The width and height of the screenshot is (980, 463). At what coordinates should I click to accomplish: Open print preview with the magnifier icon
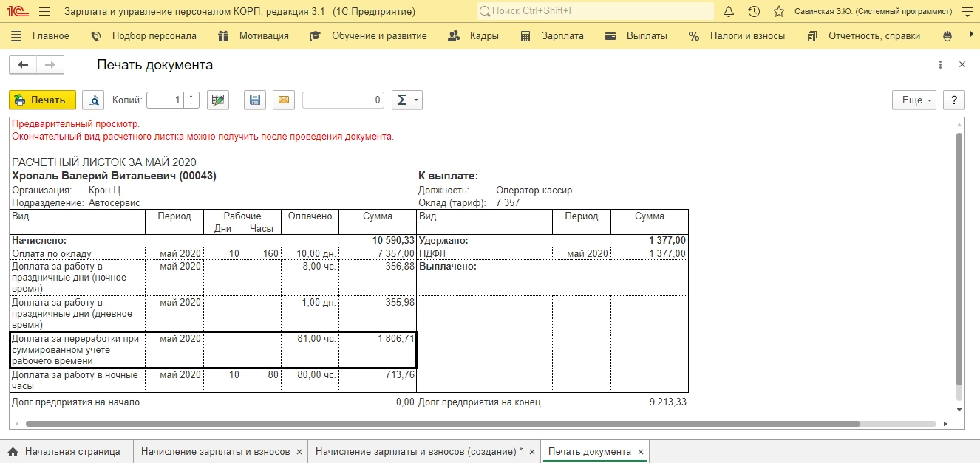(x=94, y=100)
